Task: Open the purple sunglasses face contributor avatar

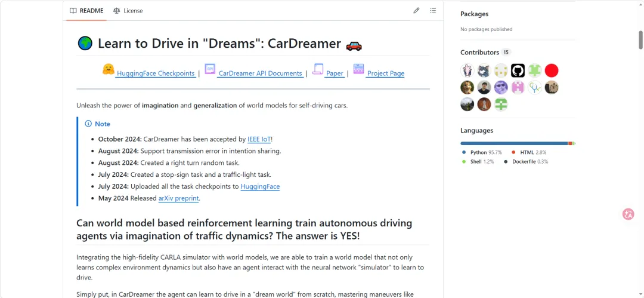Action: tap(501, 88)
